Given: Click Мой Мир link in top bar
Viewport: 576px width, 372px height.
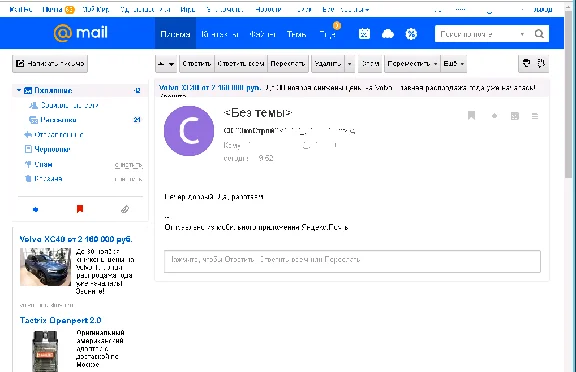Looking at the screenshot, I should (x=96, y=10).
